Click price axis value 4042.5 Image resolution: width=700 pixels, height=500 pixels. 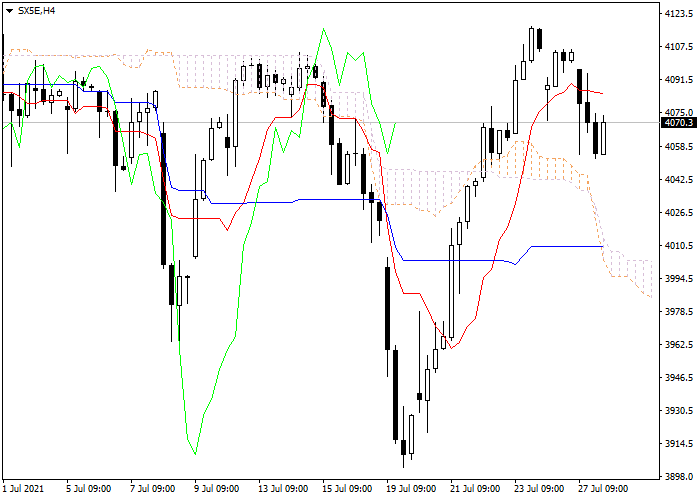(x=679, y=179)
